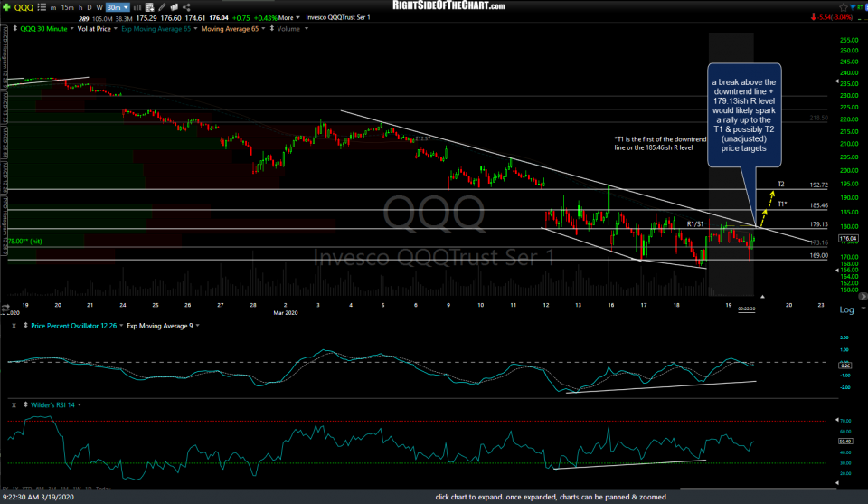Click the move arrows beside Volume indicator
868x504 pixels.
pos(272,28)
